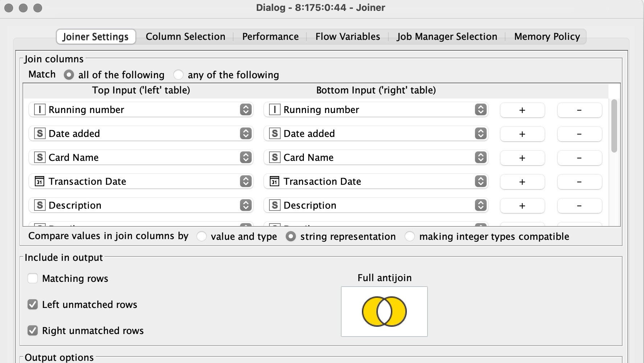Screen dimensions: 644x363
Task: Click the calendar icon beside right Transaction Date
Action: coord(274,181)
